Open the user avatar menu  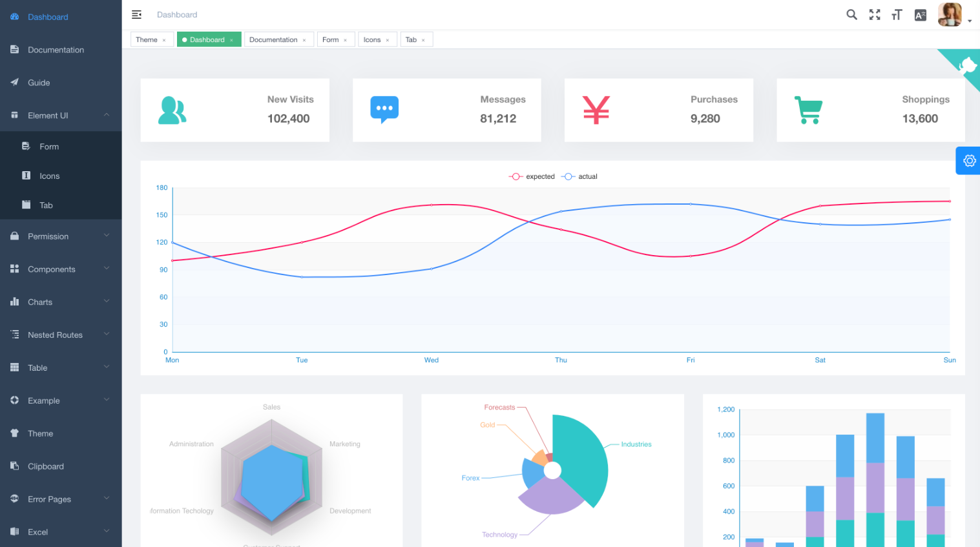point(950,14)
